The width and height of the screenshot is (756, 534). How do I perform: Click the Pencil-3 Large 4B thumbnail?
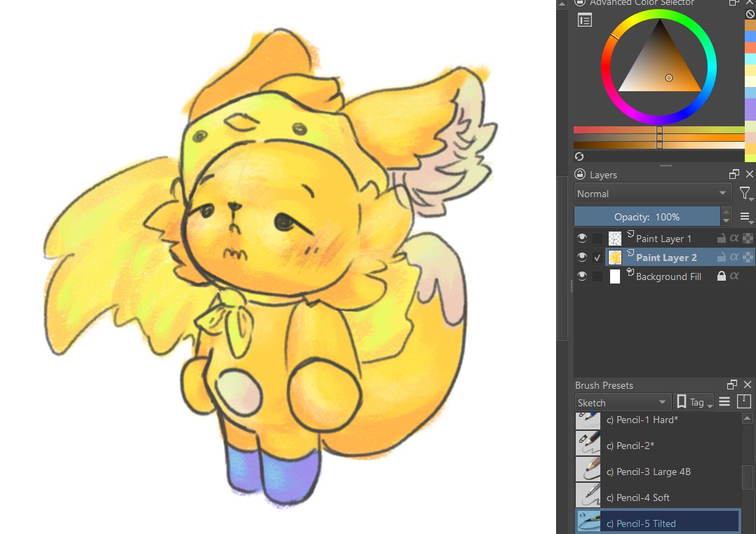pyautogui.click(x=588, y=469)
